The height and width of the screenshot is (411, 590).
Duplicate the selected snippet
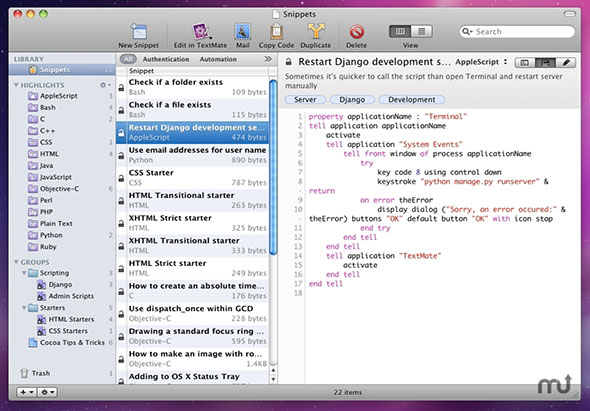point(315,36)
